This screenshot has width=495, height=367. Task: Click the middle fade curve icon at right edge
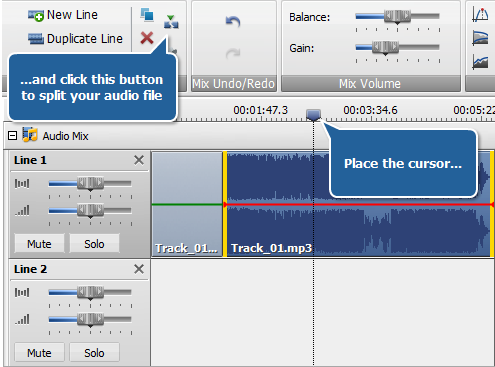(480, 38)
